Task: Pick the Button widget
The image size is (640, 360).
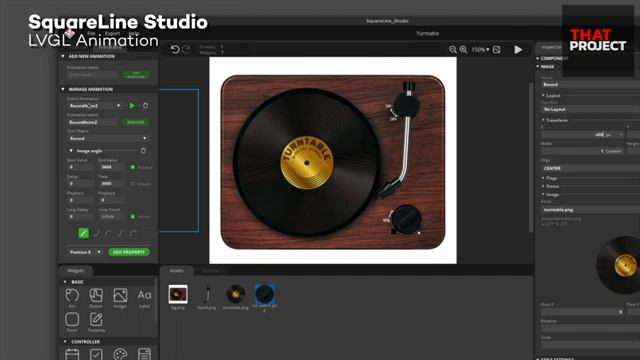Action: pos(96,298)
